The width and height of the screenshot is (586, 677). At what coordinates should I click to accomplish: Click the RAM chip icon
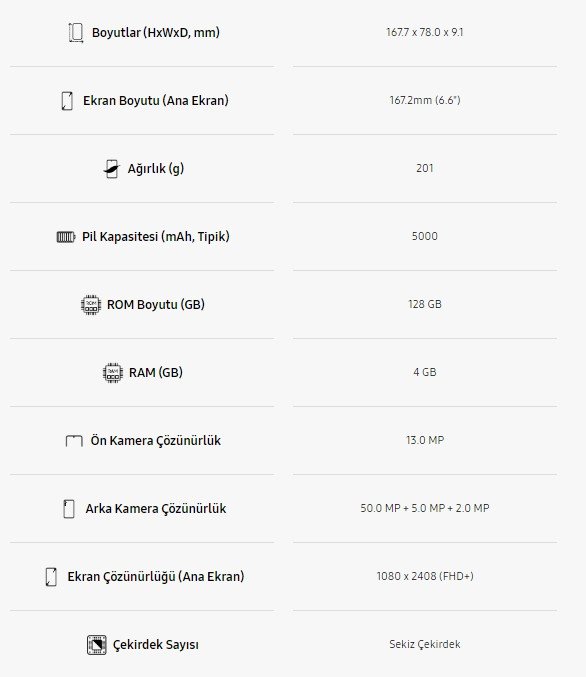click(113, 373)
